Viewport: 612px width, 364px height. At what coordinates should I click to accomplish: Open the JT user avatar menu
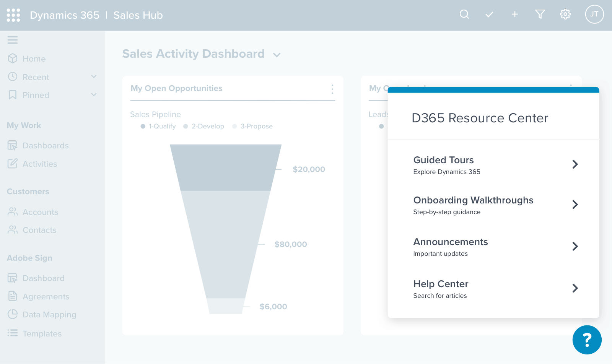pyautogui.click(x=594, y=14)
